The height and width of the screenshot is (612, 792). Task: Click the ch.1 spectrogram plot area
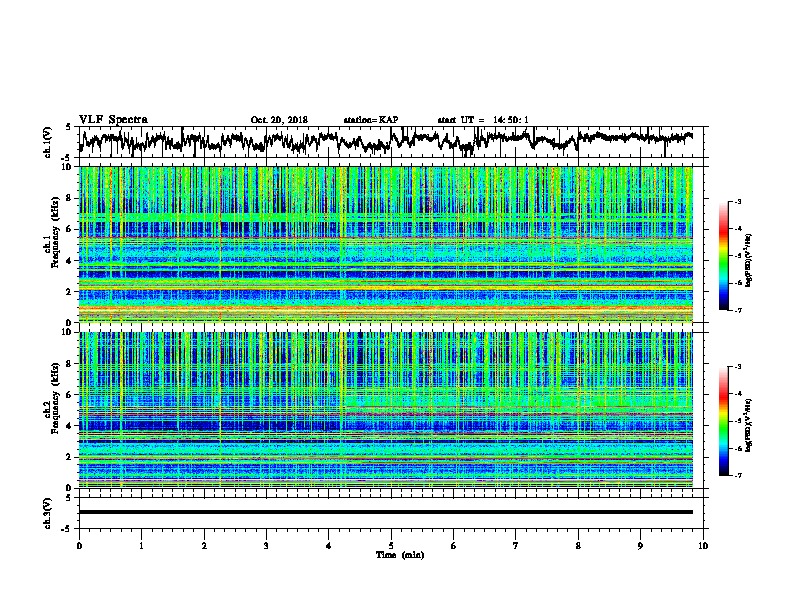click(x=386, y=244)
